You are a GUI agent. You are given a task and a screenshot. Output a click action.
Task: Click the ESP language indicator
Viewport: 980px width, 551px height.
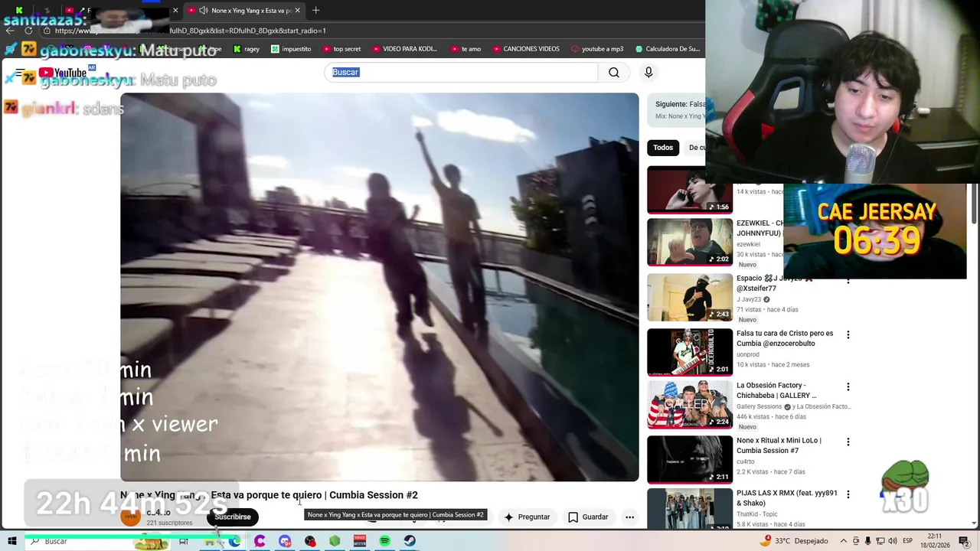(x=907, y=541)
